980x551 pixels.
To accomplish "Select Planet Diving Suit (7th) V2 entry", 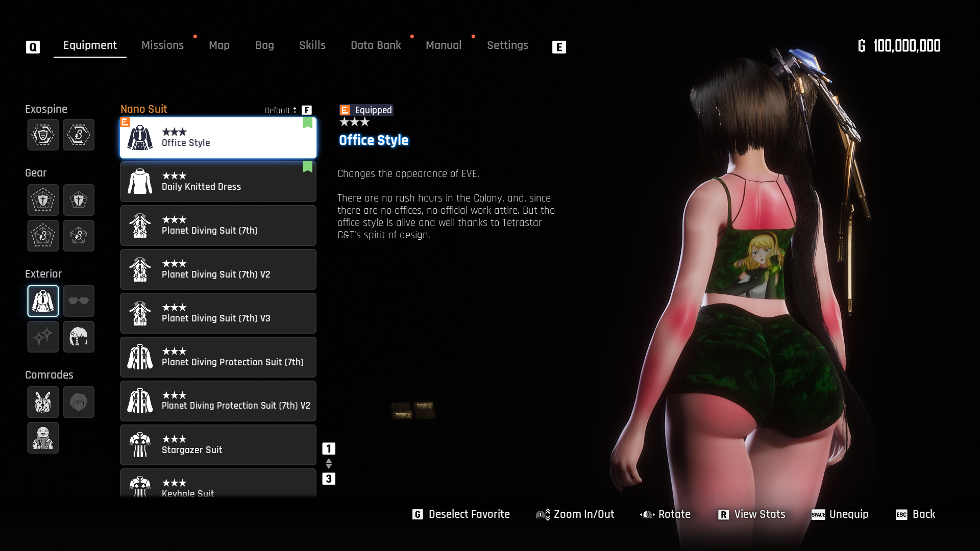I will coord(218,269).
